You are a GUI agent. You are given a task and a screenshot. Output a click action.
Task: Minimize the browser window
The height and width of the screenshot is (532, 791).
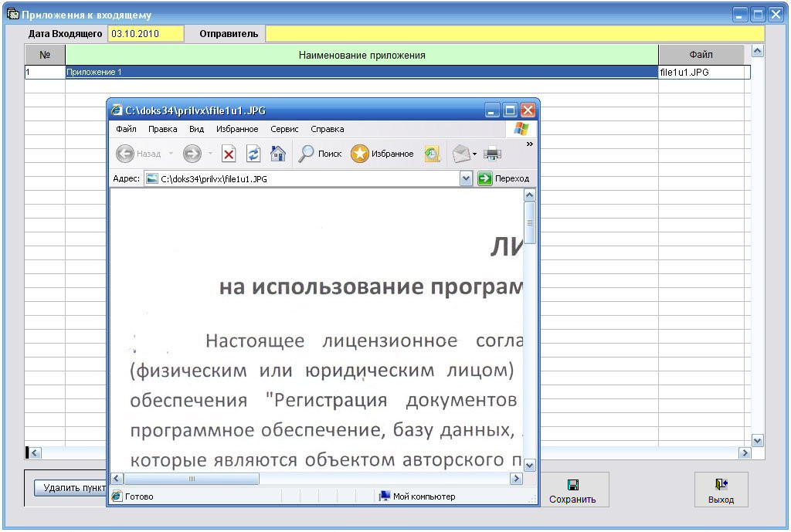pyautogui.click(x=492, y=110)
